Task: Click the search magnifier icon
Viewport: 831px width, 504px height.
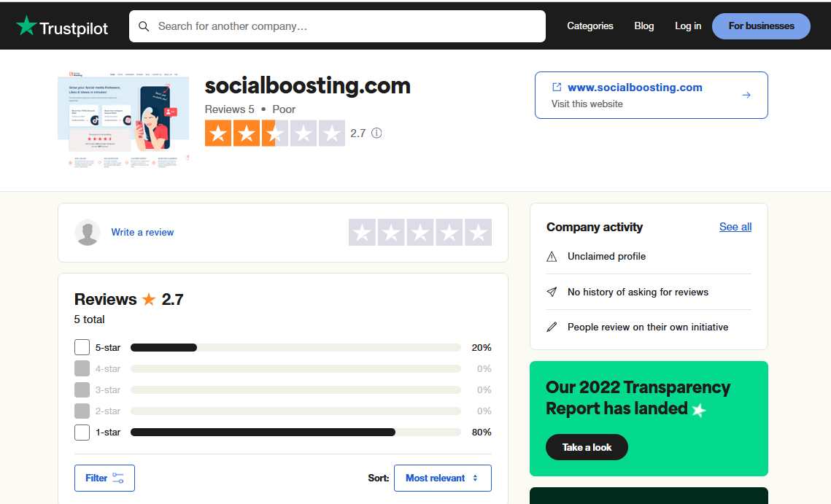Action: click(144, 26)
